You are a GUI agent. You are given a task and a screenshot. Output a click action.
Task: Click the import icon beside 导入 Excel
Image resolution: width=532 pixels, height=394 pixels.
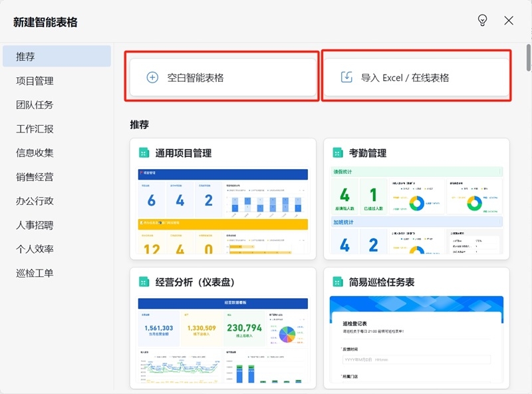point(346,76)
